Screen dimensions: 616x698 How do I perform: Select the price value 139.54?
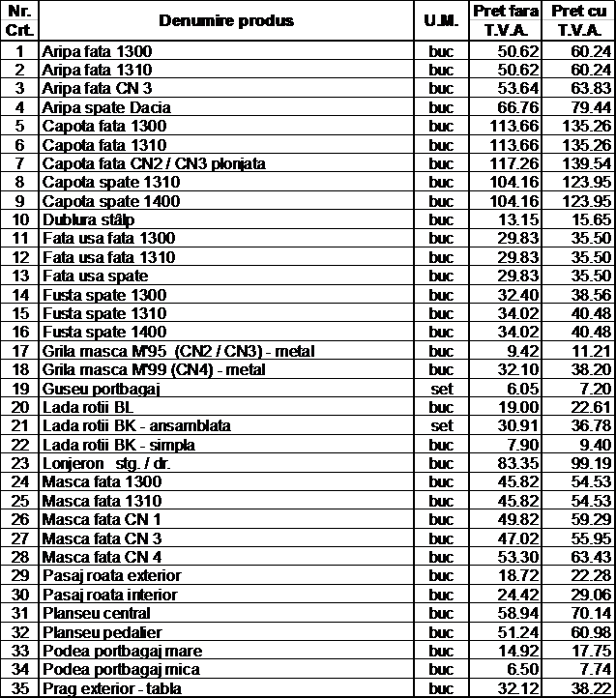[x=587, y=163]
